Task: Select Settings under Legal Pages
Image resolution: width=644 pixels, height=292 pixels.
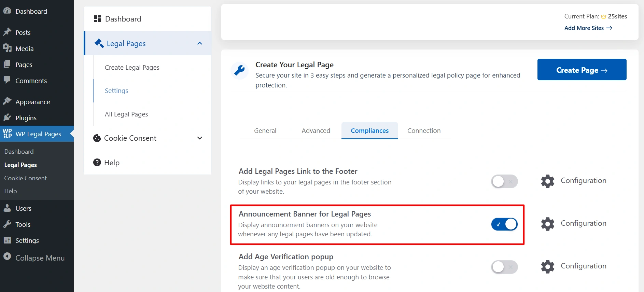Action: pos(116,91)
